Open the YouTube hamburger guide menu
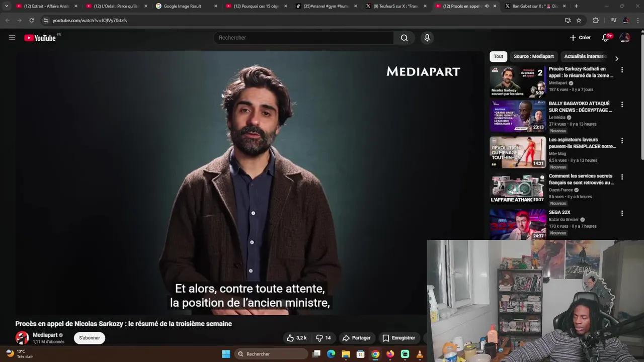 (12, 38)
